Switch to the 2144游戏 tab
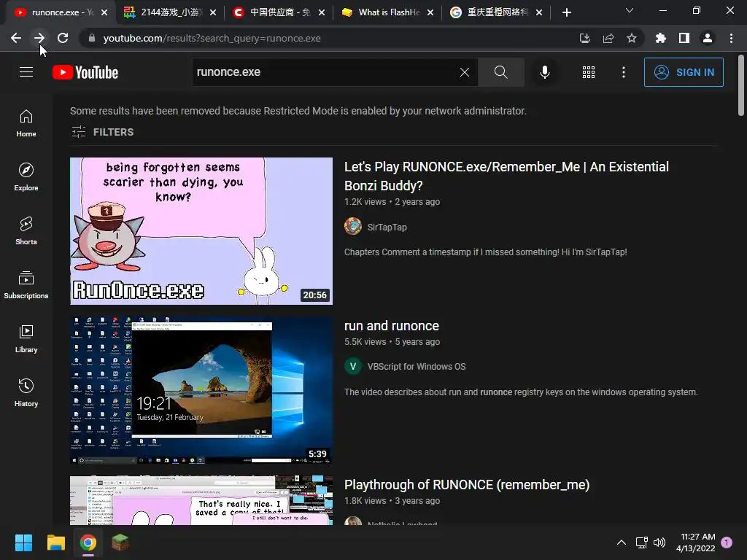Viewport: 747px width, 560px height. coord(169,12)
